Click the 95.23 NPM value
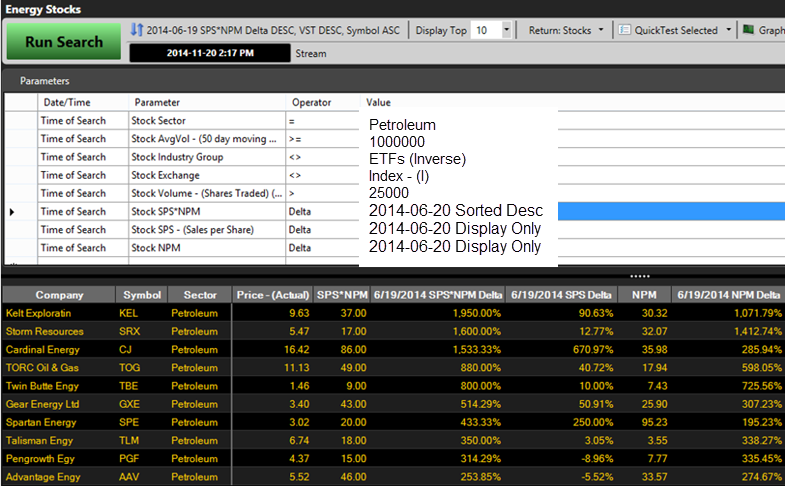This screenshot has height=486, width=785. 655,422
